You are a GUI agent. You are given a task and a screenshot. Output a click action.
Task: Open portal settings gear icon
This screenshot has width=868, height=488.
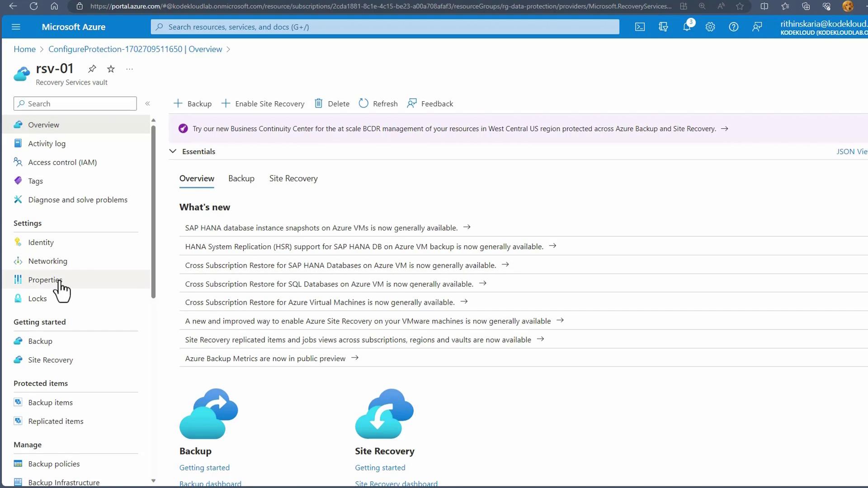(710, 27)
